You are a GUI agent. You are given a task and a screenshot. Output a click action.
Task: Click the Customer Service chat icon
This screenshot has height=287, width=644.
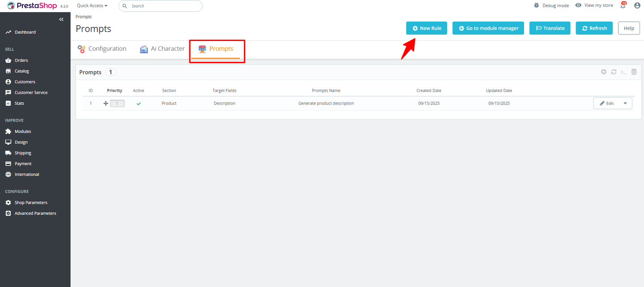(8, 92)
